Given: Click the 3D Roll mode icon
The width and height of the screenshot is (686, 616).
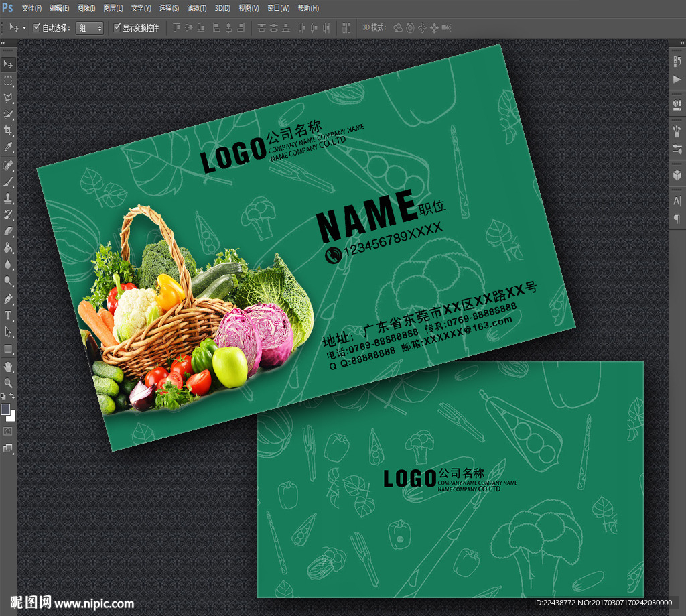Looking at the screenshot, I should 410,28.
